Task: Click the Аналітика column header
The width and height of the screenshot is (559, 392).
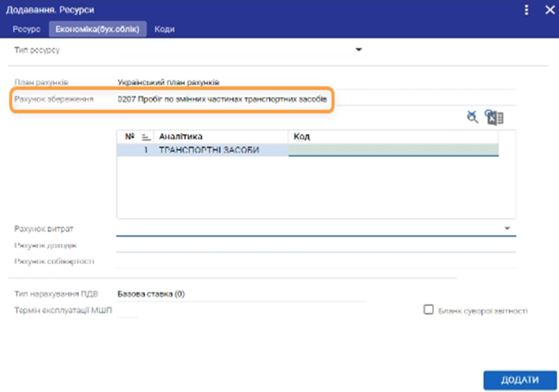Action: [221, 136]
